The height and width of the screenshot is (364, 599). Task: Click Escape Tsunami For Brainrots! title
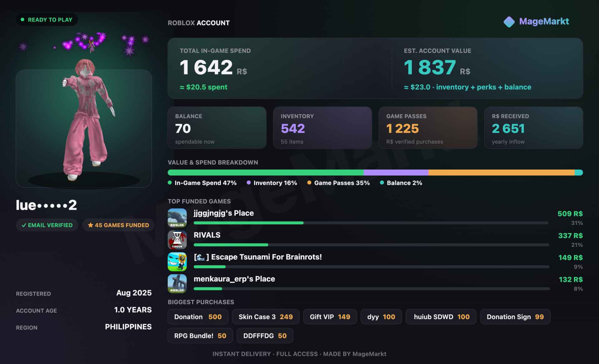(x=258, y=257)
